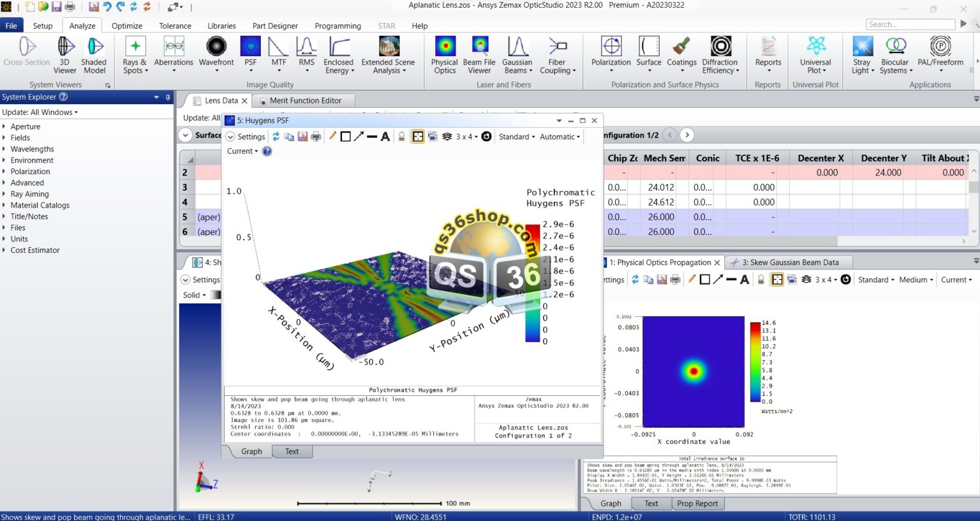The height and width of the screenshot is (521, 980).
Task: Open Diffraction Efficiency tools
Action: coord(720,55)
